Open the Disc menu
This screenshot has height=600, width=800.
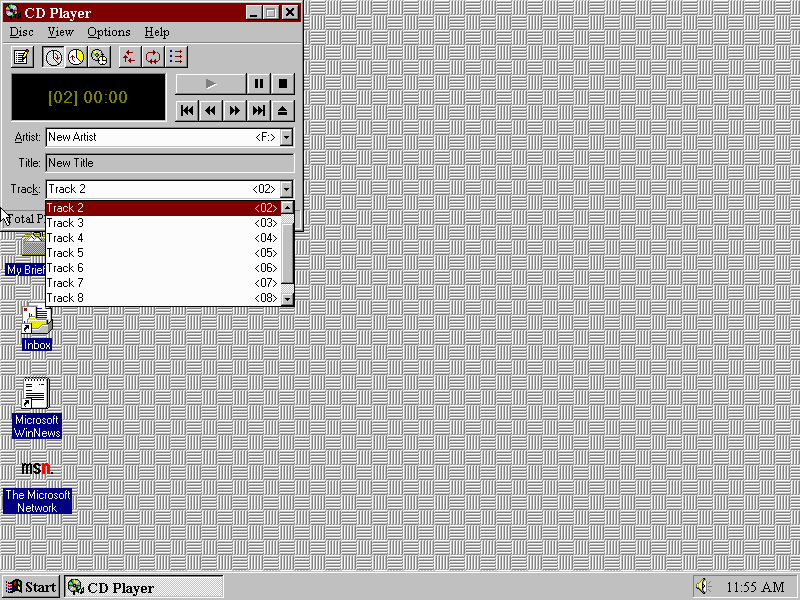pos(21,32)
